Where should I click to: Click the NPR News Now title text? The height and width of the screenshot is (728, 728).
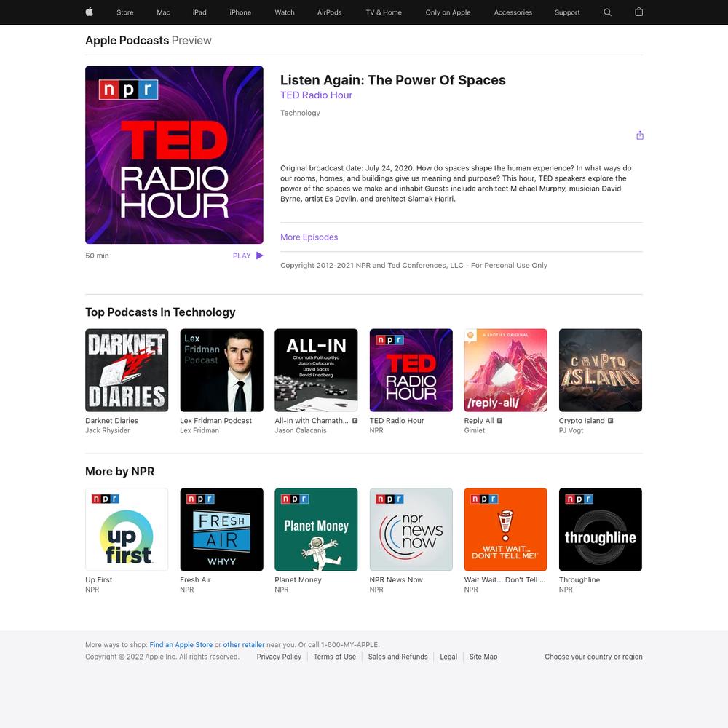click(396, 580)
